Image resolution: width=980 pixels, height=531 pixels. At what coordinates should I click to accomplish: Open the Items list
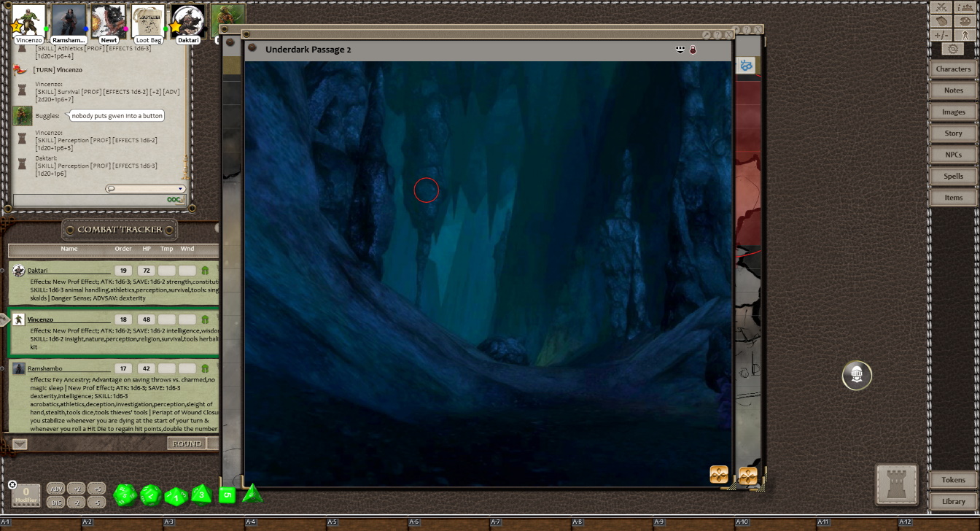[953, 198]
